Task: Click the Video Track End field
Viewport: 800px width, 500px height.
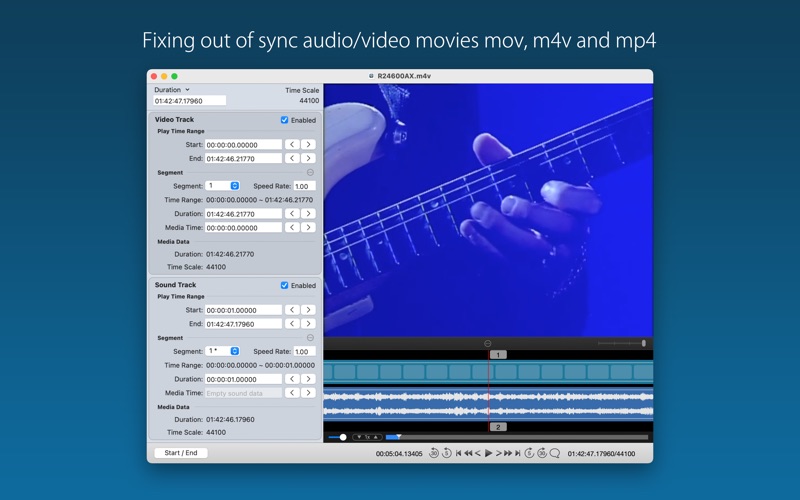Action: [243, 158]
